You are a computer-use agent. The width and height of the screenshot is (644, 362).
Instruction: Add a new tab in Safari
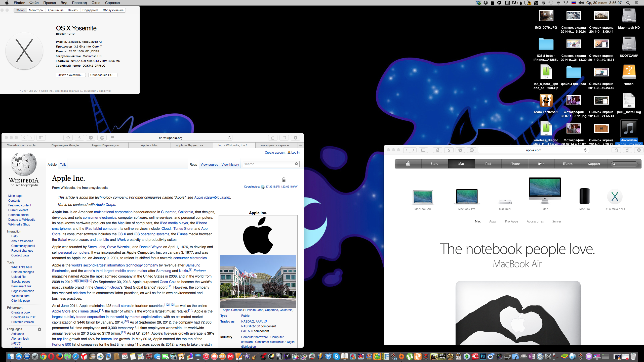pyautogui.click(x=301, y=145)
